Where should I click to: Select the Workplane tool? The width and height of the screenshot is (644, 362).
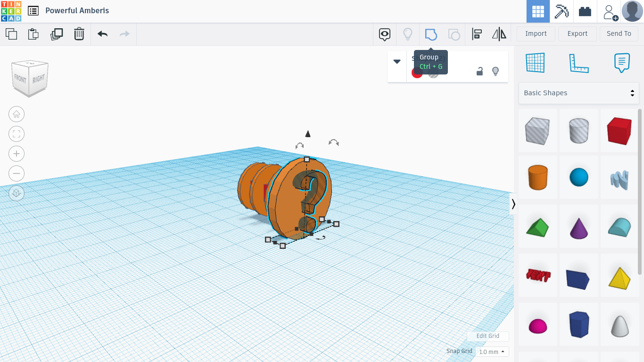point(536,63)
